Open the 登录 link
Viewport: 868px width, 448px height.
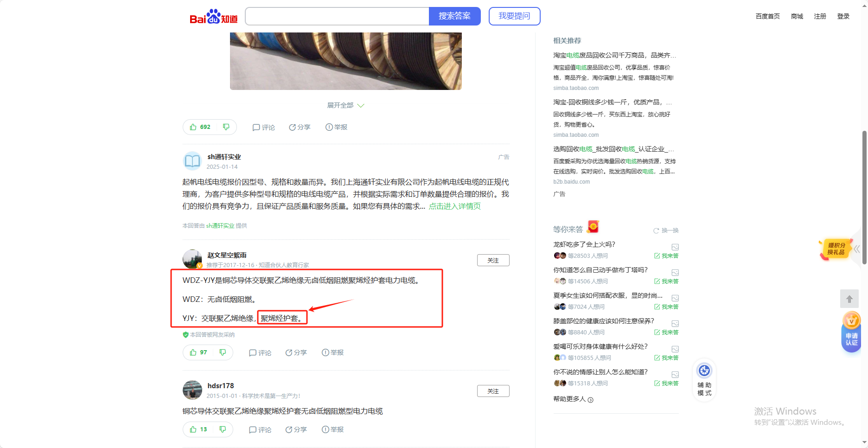tap(843, 16)
